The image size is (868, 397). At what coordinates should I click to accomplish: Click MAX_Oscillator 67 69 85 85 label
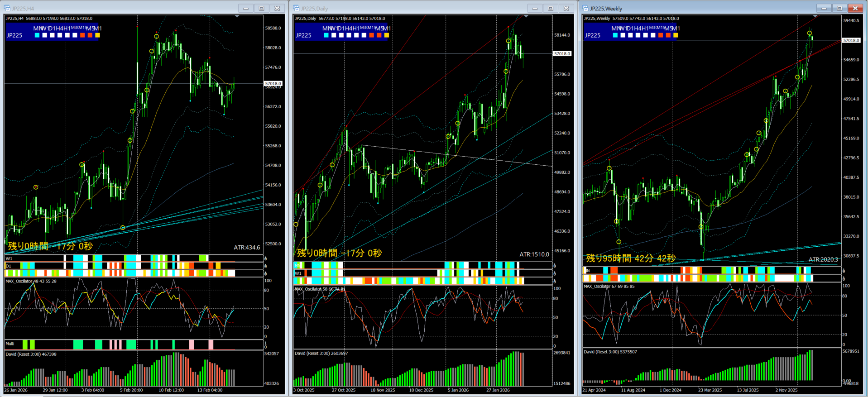pos(609,286)
